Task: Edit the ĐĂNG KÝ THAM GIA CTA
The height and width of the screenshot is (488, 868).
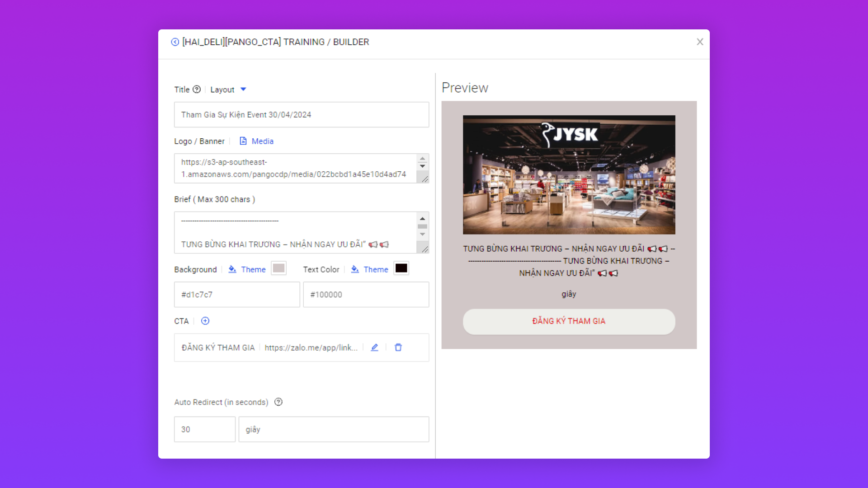Action: pos(374,347)
